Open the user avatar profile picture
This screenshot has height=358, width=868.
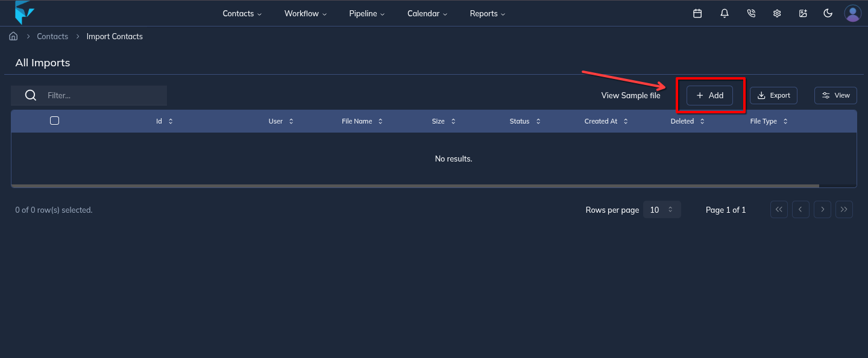tap(852, 13)
